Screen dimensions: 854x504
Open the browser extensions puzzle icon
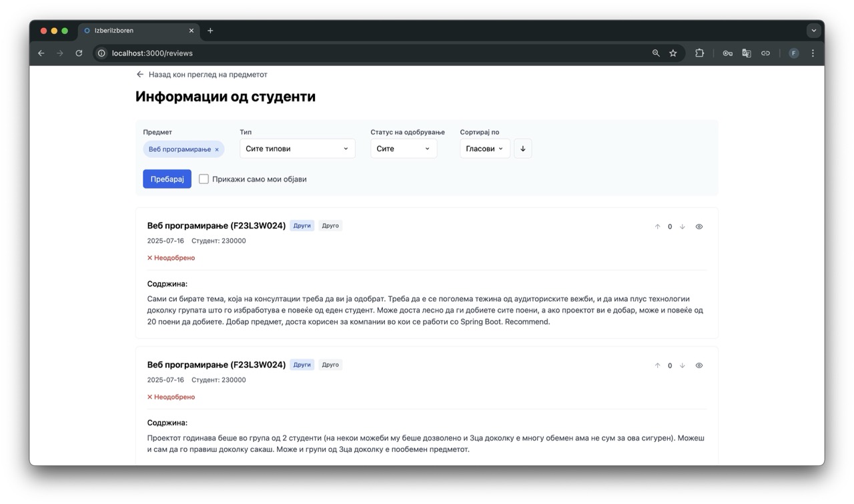699,53
